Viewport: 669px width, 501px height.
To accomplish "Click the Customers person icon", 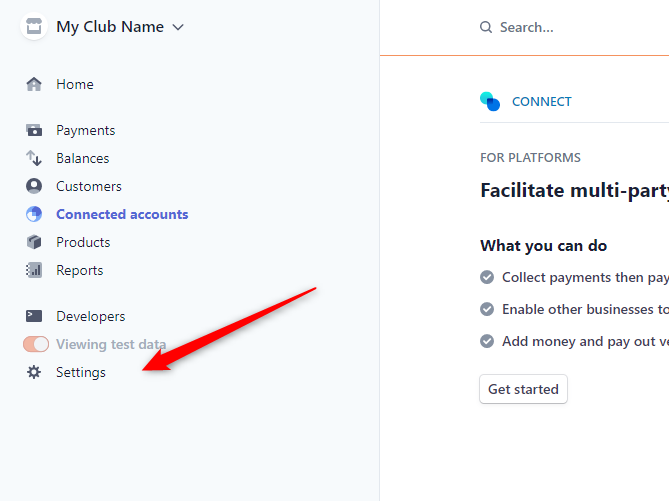I will pyautogui.click(x=34, y=186).
